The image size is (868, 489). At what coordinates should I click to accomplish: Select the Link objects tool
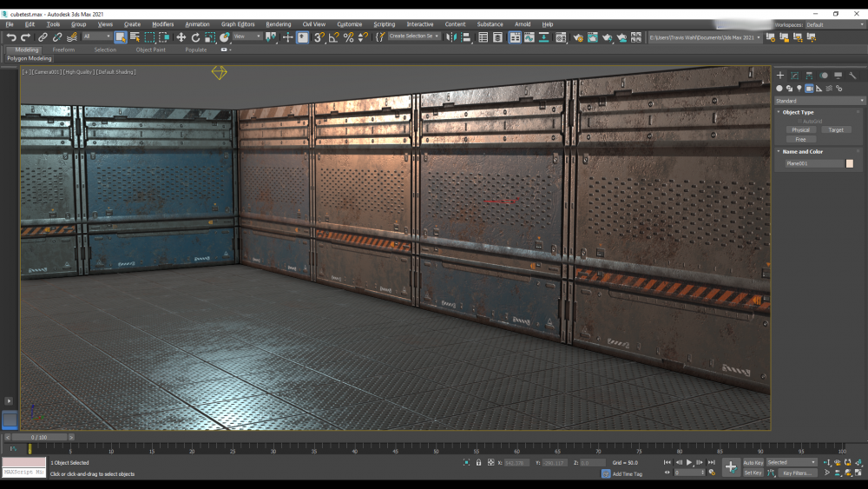click(42, 37)
